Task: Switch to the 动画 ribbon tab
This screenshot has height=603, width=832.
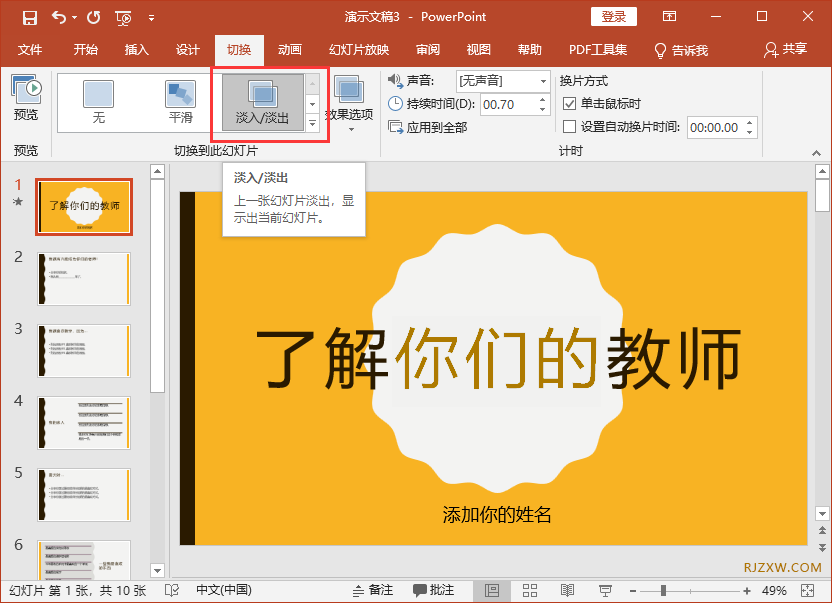Action: pyautogui.click(x=288, y=49)
